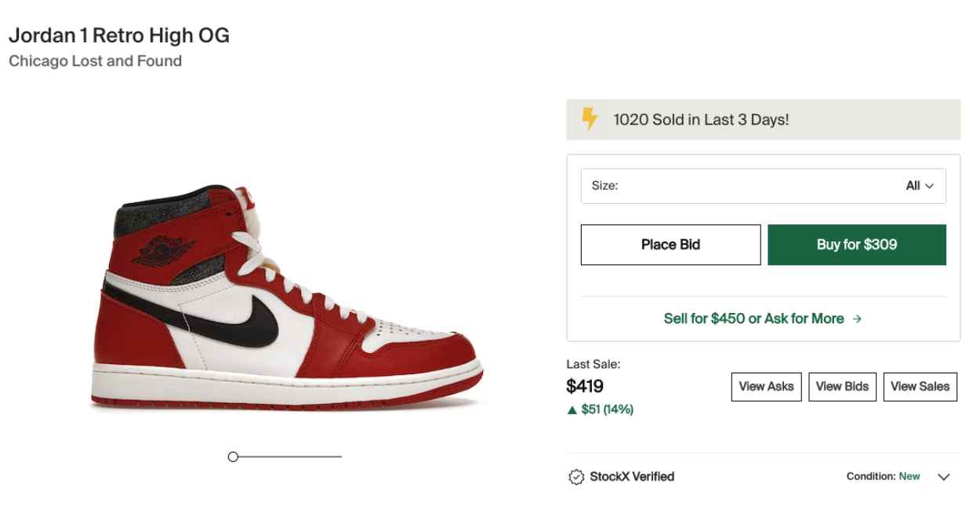Click the Place Bid button

[670, 244]
